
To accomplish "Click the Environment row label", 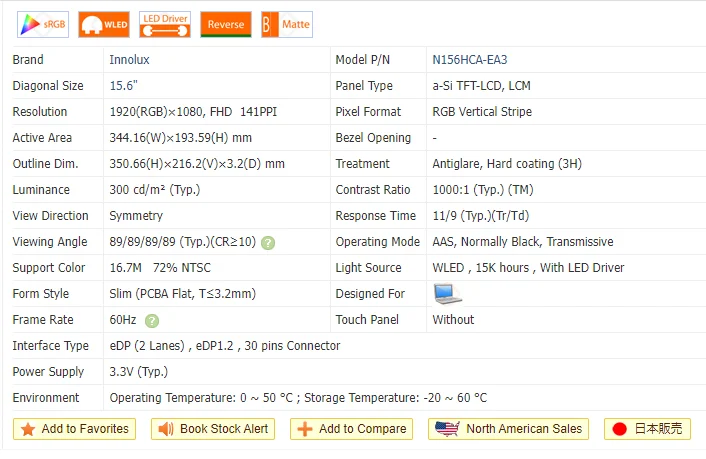I will 45,398.
